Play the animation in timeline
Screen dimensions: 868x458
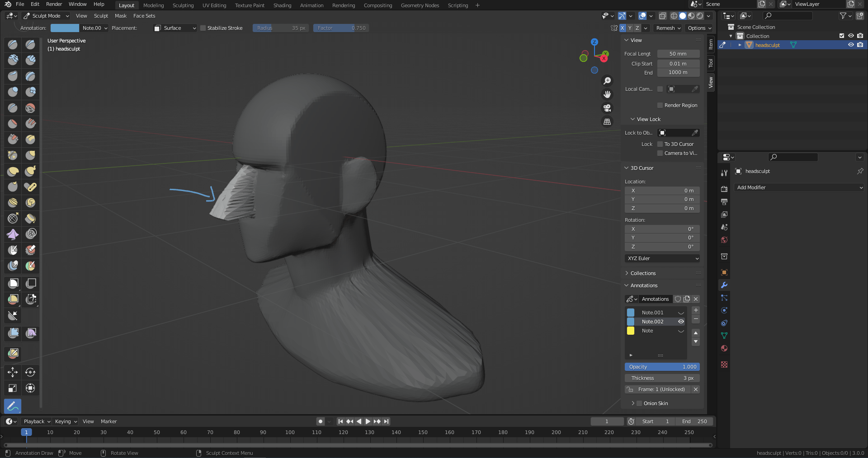(x=368, y=421)
